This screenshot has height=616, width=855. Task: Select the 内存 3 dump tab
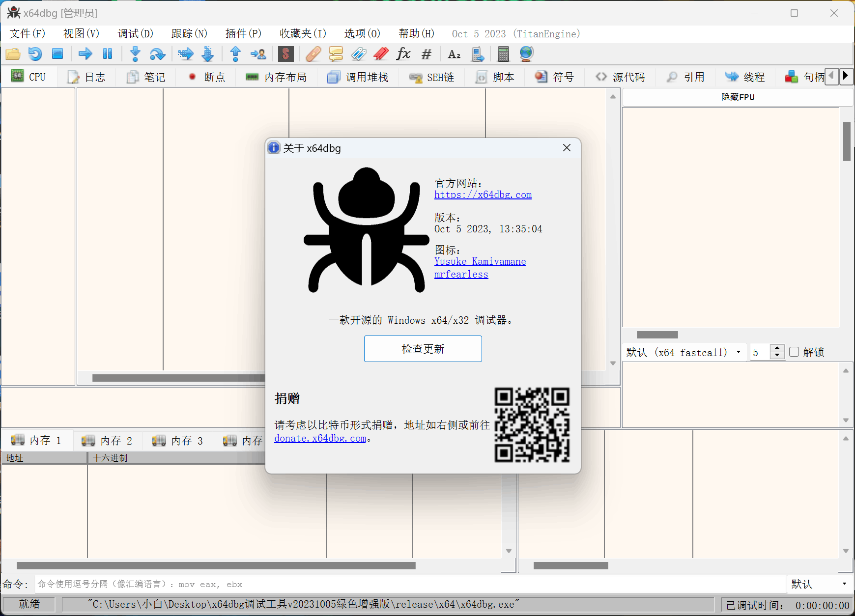(178, 441)
